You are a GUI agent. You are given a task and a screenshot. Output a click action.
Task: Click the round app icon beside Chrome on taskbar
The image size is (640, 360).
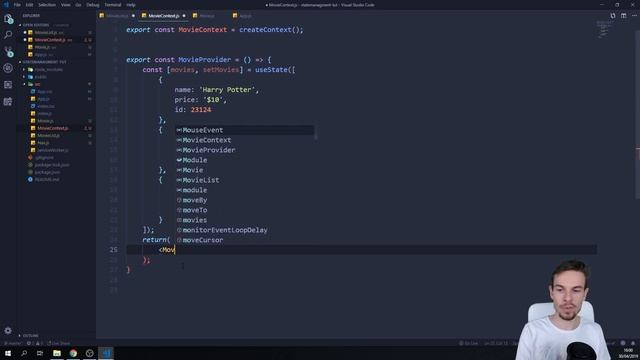89,353
